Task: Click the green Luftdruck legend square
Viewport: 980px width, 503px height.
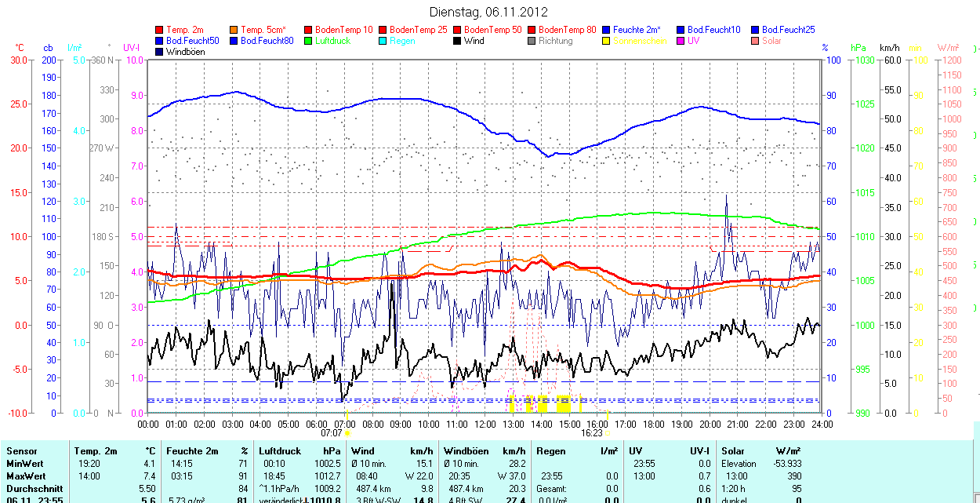Action: (309, 41)
